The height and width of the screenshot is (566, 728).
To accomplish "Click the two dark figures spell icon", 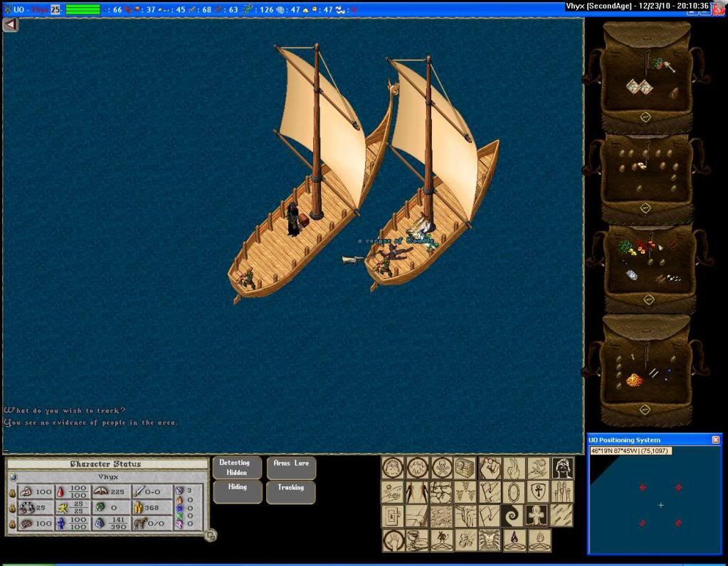I will coord(416,492).
